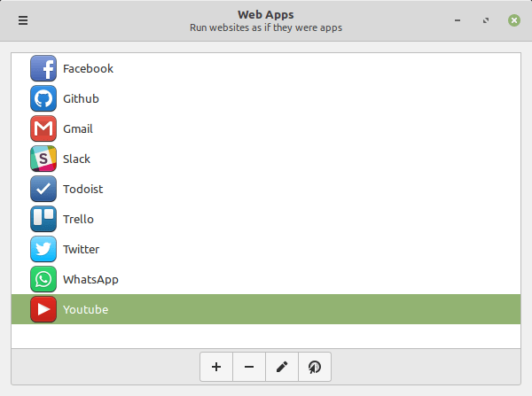Select the Gmail label text
The image size is (532, 396).
click(x=78, y=129)
